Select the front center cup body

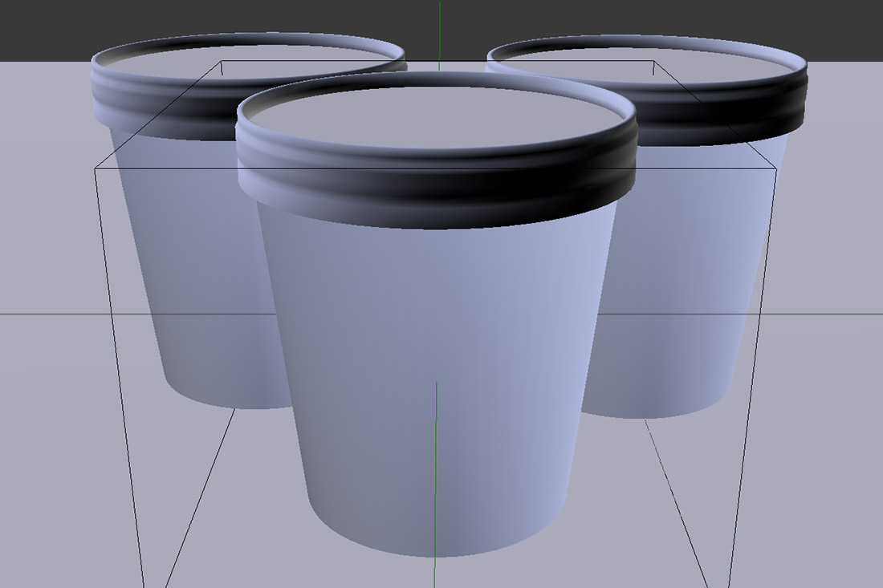[x=437, y=337]
